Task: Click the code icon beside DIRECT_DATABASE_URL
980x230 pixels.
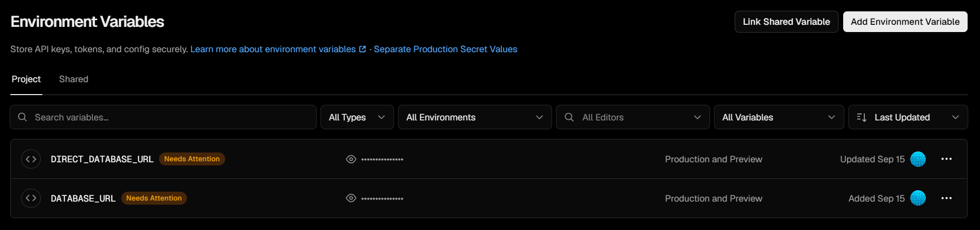Action: pyautogui.click(x=31, y=159)
